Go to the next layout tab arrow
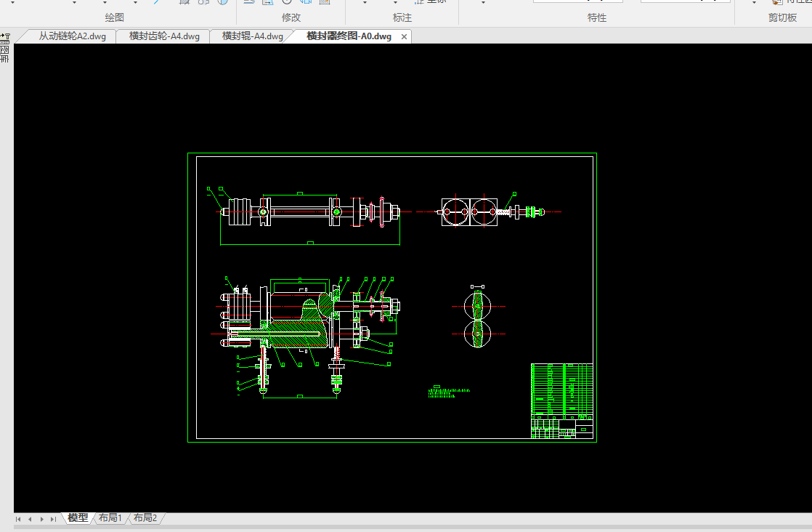Viewport: 812px width, 532px height. pyautogui.click(x=42, y=518)
